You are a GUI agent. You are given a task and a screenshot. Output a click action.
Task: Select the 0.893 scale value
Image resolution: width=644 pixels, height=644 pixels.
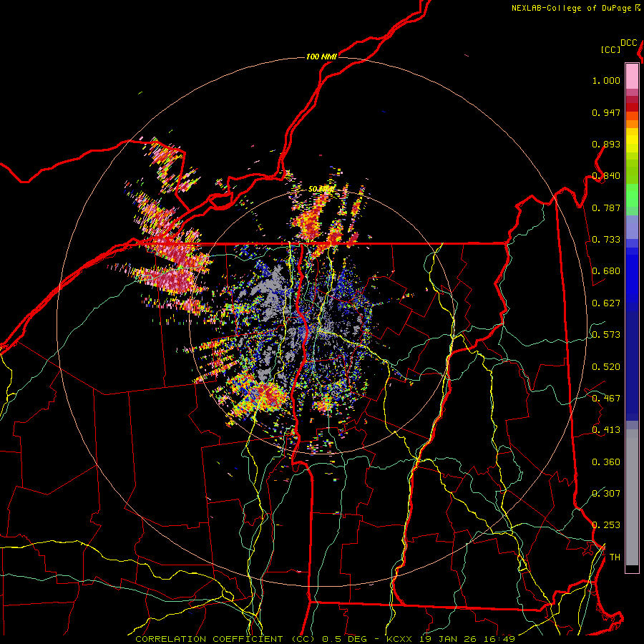tap(606, 144)
